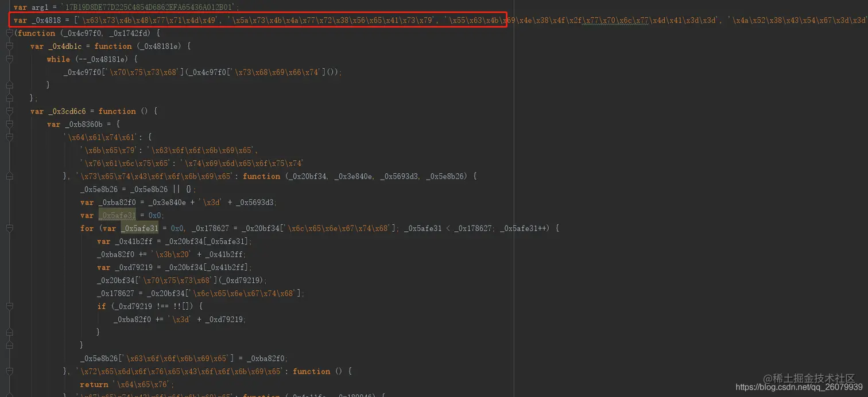Fold the function block on the return '\x64\x65\x76' line's header
This screenshot has width=868, height=397.
(x=9, y=371)
